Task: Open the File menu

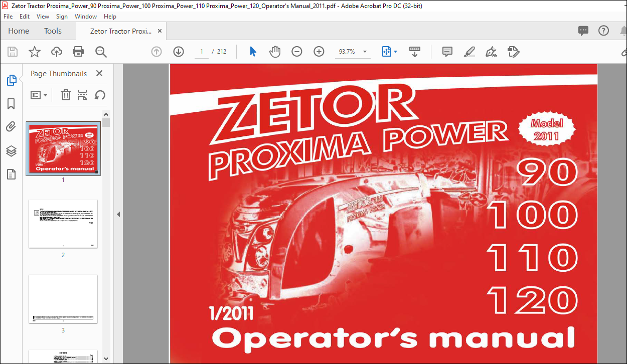Action: coord(8,17)
